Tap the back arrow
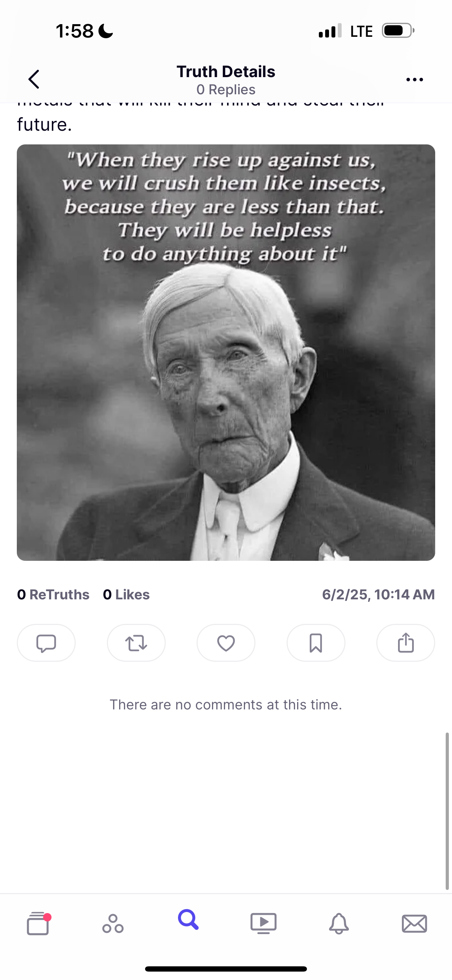Screen dimensions: 452x980 [x=34, y=79]
